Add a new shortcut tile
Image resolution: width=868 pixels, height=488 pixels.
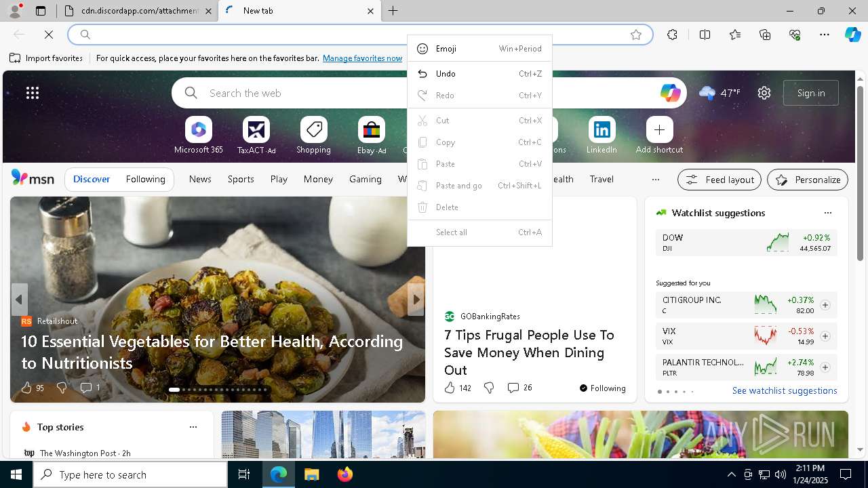(659, 136)
